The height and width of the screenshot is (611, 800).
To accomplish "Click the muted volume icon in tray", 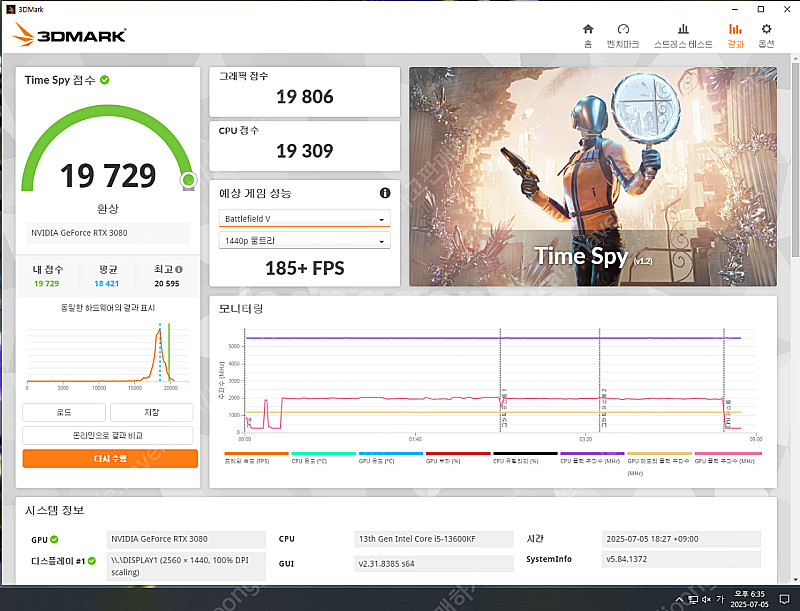I will click(x=706, y=599).
